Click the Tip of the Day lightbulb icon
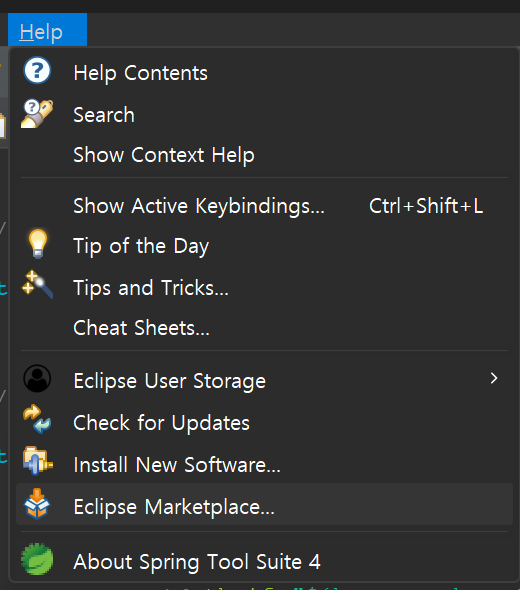Viewport: 520px width, 590px height. (x=38, y=243)
